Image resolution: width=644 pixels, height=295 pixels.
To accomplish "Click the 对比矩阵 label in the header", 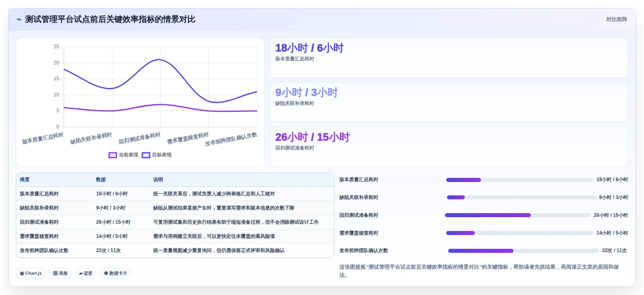I will (617, 19).
